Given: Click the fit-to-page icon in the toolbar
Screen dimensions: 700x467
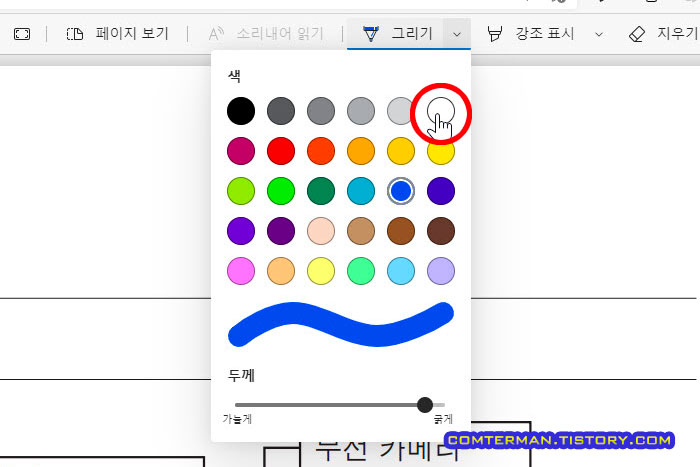Looking at the screenshot, I should (x=22, y=34).
